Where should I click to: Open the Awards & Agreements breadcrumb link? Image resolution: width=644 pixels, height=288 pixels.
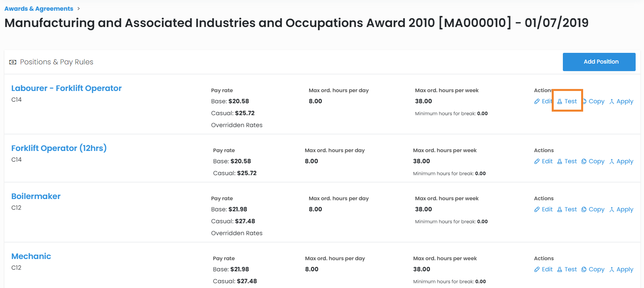point(39,9)
